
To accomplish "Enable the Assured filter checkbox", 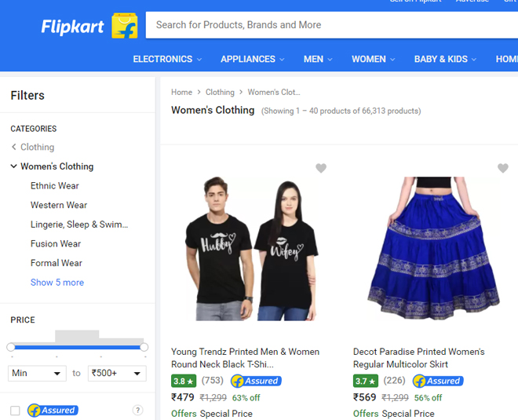I will (15, 411).
